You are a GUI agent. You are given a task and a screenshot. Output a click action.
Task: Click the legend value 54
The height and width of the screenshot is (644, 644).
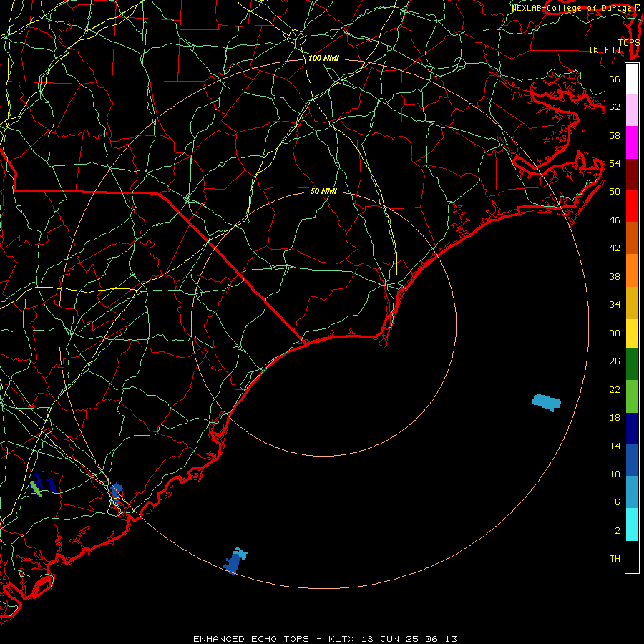pos(615,163)
